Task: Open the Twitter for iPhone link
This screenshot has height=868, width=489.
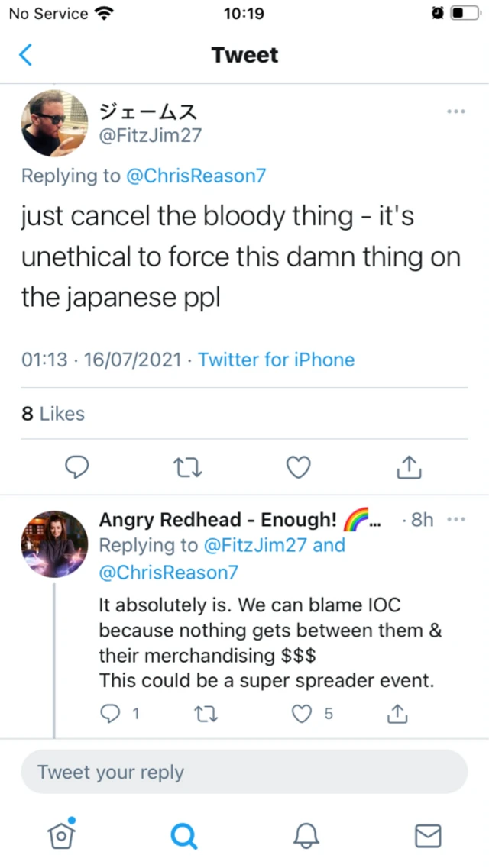Action: [x=277, y=360]
